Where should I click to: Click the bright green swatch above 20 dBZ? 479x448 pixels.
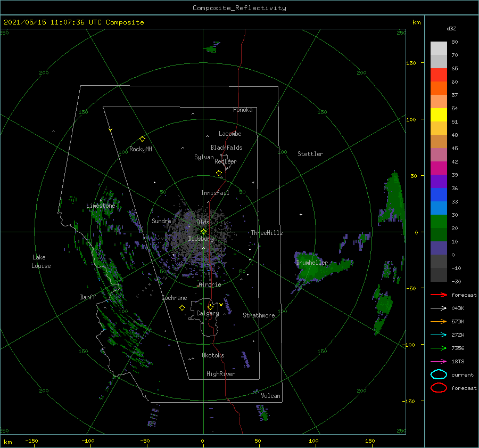(x=439, y=222)
